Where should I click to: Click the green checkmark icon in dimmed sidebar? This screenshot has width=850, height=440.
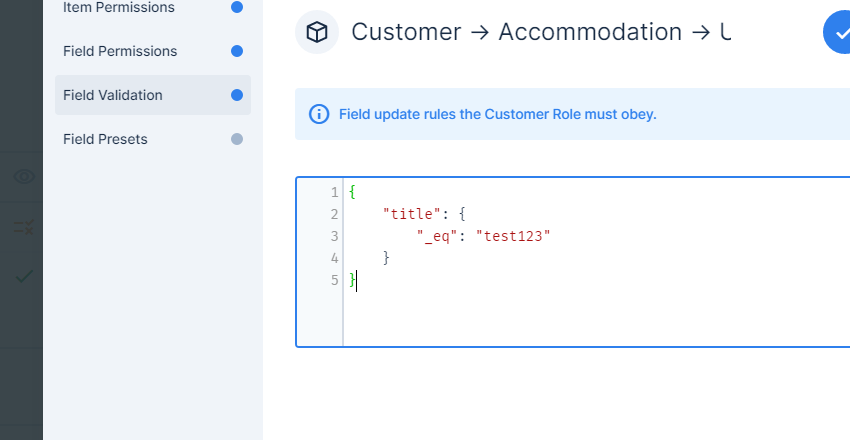click(24, 276)
